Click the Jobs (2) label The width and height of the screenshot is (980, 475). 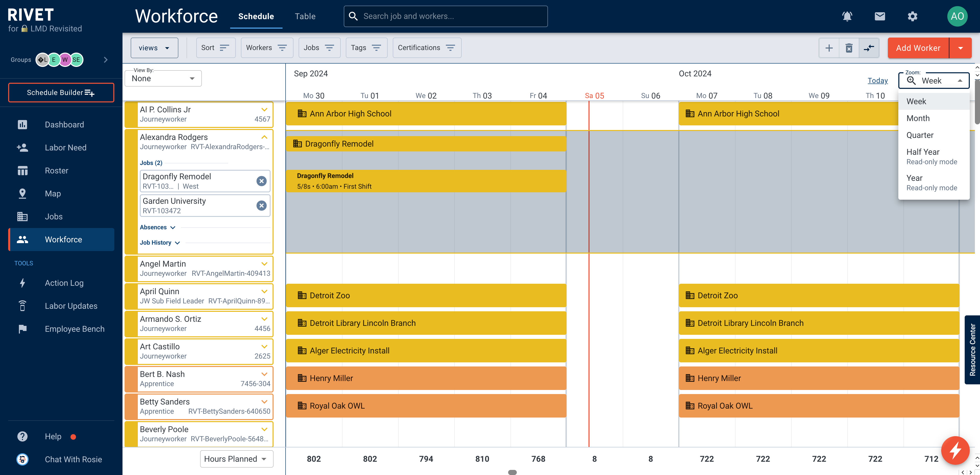[x=151, y=163]
